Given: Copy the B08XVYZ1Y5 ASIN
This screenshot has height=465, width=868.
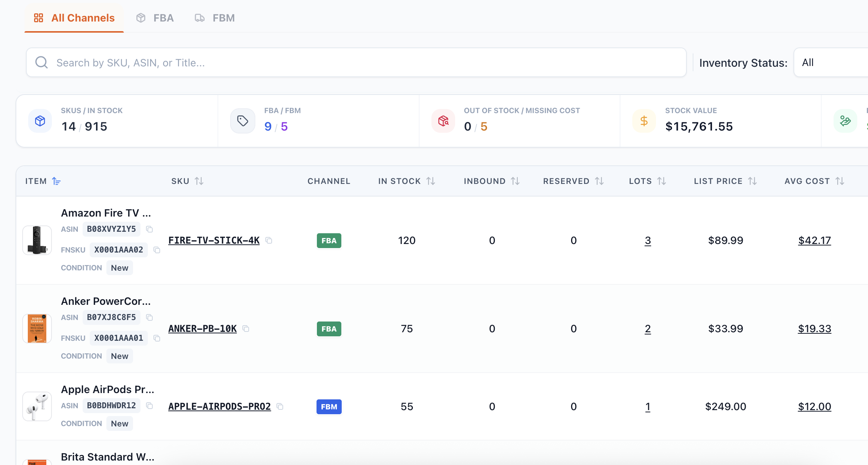Looking at the screenshot, I should coord(149,229).
